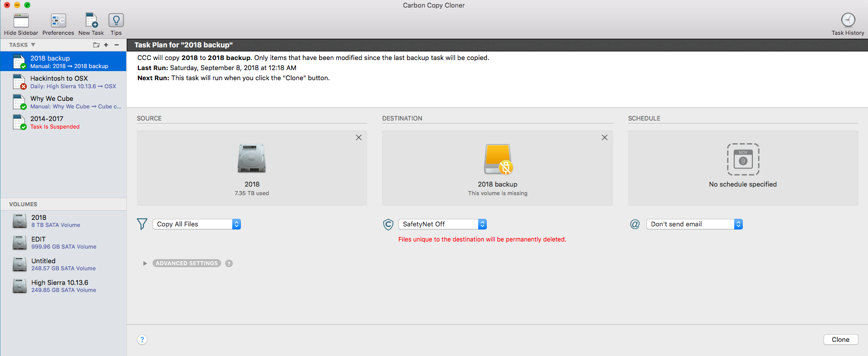The width and height of the screenshot is (868, 356).
Task: Click the SCHEDULE section heading
Action: (x=644, y=118)
